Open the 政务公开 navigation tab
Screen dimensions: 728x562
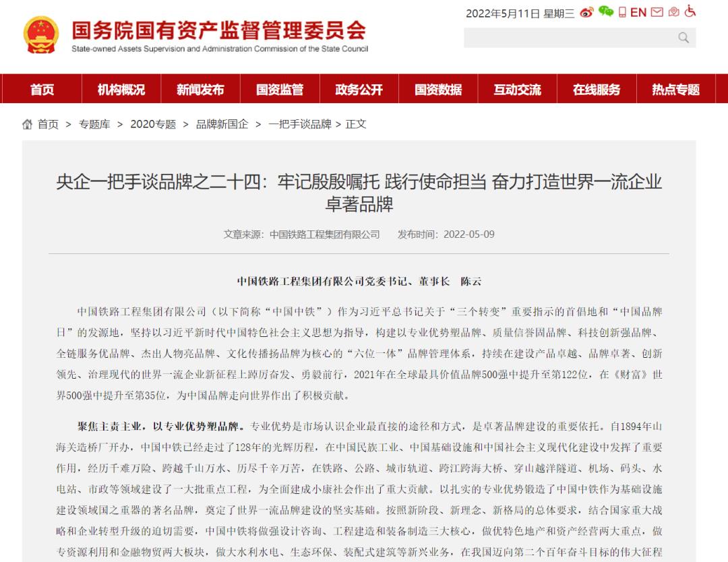[359, 89]
